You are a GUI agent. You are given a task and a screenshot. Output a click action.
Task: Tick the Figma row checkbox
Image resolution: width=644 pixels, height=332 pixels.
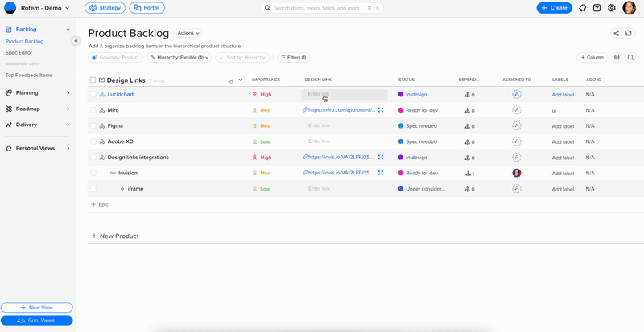[93, 125]
